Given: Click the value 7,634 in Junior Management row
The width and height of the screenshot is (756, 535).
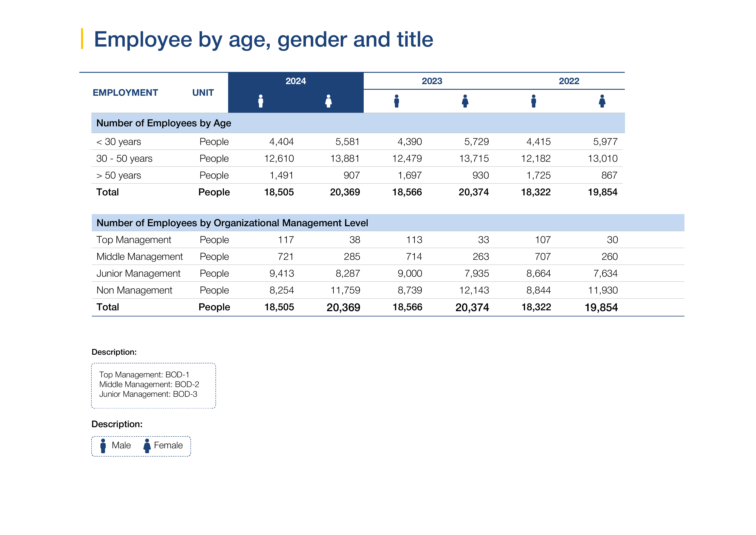Looking at the screenshot, I should [606, 273].
